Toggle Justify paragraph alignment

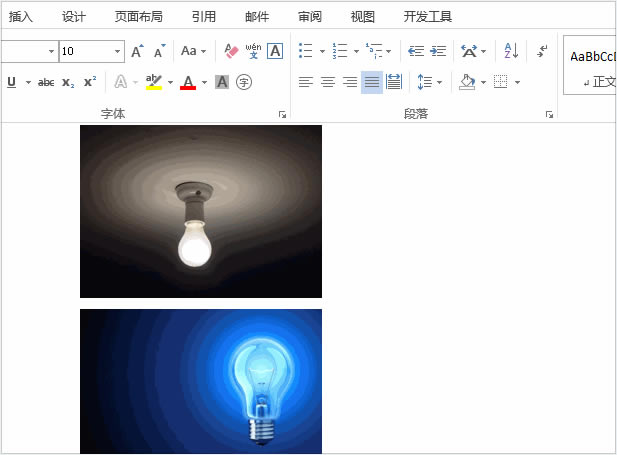click(x=372, y=82)
